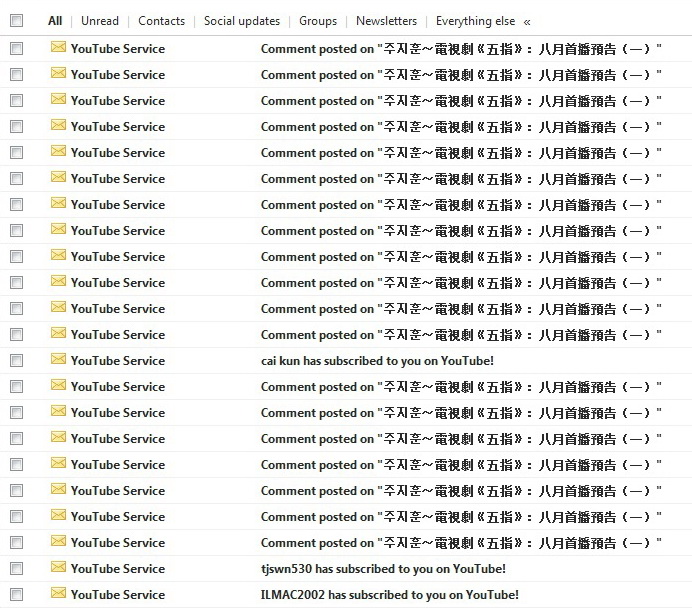Open "tjswn530 has subscribed to you on YouTube!"
The image size is (692, 608).
(x=383, y=568)
